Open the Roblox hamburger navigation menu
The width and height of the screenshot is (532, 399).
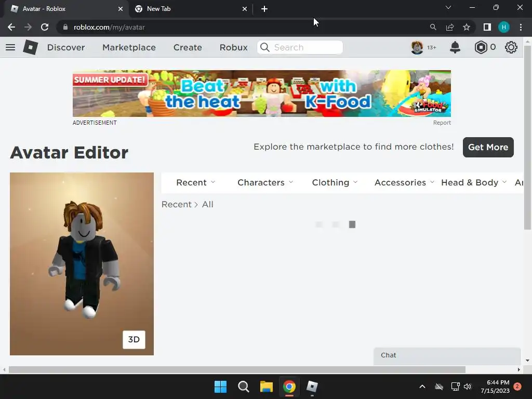(10, 47)
